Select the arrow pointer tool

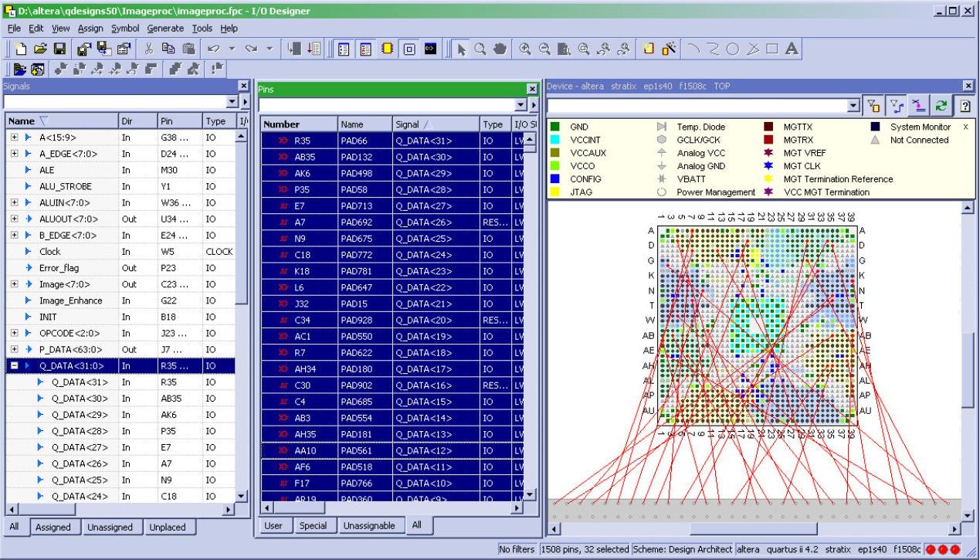[461, 49]
